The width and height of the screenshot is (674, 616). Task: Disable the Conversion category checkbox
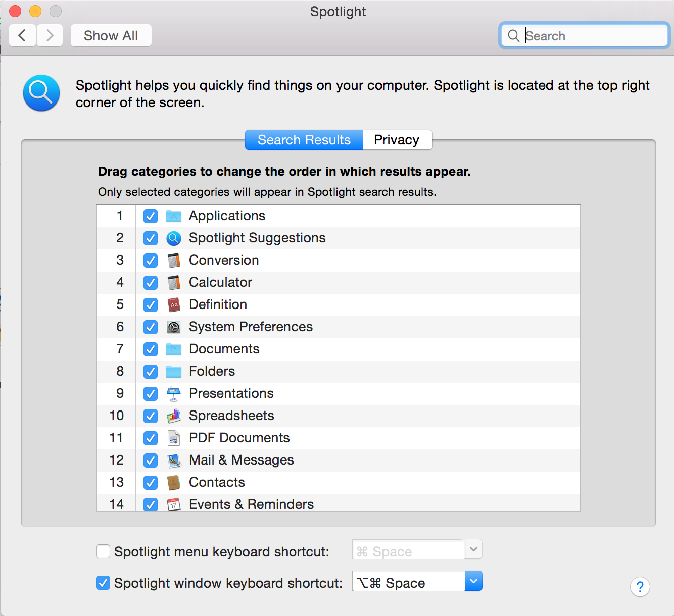pyautogui.click(x=151, y=261)
